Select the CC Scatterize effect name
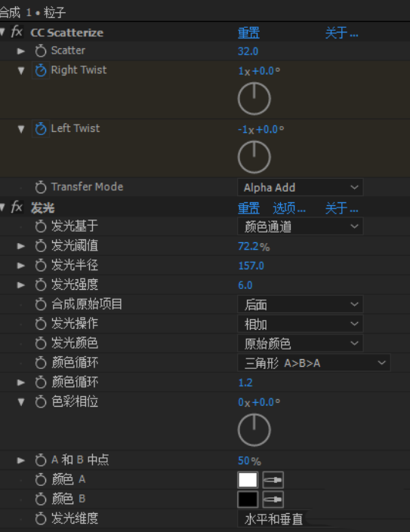 (67, 32)
